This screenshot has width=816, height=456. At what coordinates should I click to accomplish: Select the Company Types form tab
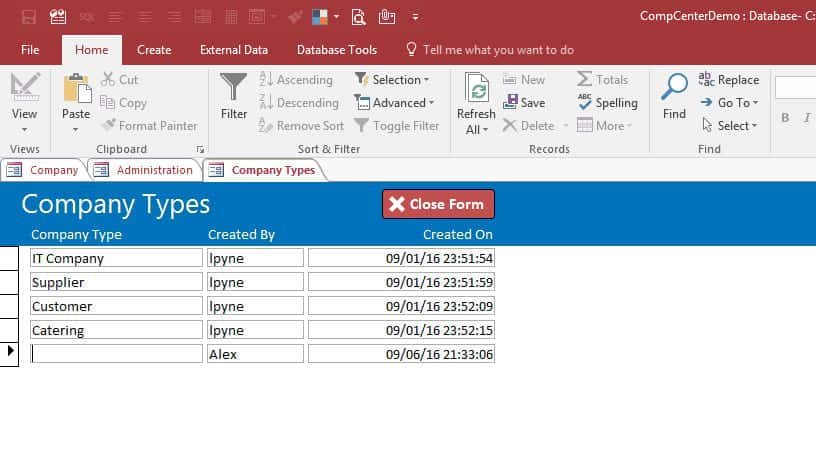[x=263, y=170]
